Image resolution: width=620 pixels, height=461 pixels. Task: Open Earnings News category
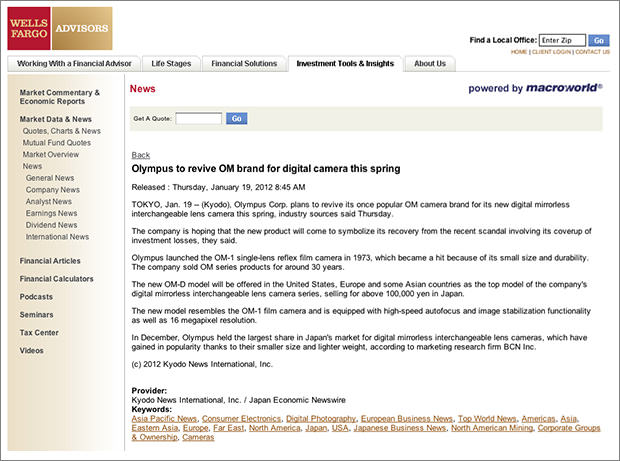tap(51, 213)
